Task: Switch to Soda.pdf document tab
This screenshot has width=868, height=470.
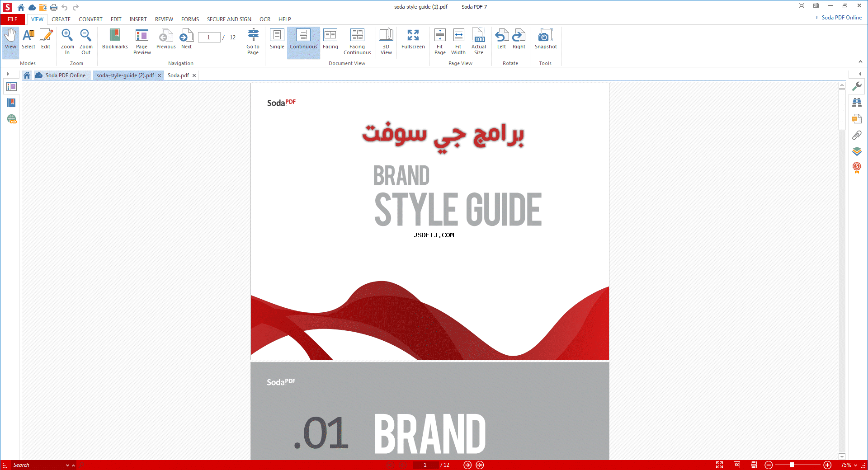Action: click(x=178, y=75)
